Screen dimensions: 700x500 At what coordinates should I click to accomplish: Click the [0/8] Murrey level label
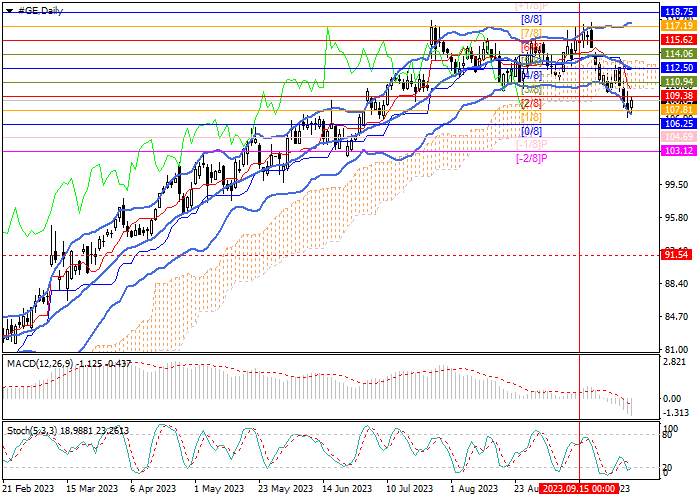click(x=531, y=131)
